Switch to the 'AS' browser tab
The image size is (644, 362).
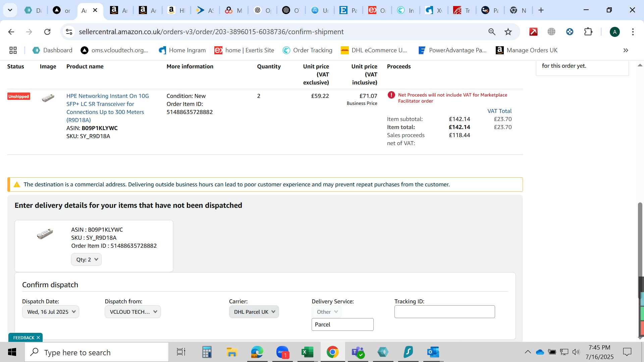click(205, 10)
